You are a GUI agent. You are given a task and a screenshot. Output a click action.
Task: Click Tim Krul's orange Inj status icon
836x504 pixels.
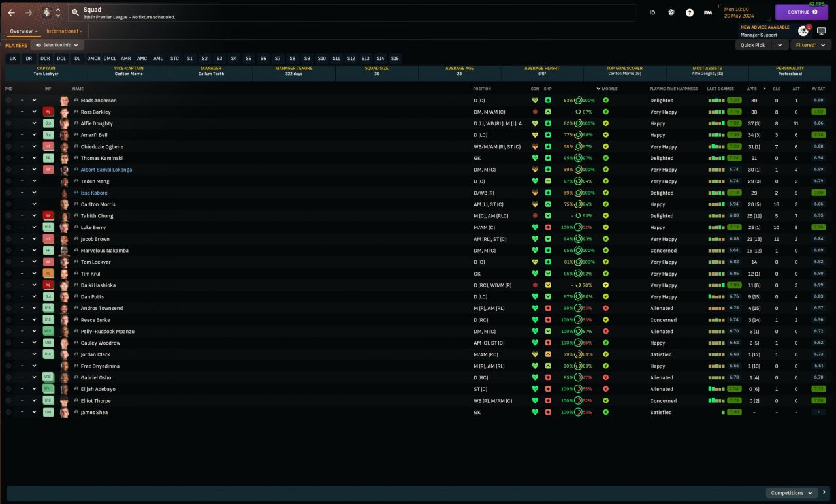48,274
